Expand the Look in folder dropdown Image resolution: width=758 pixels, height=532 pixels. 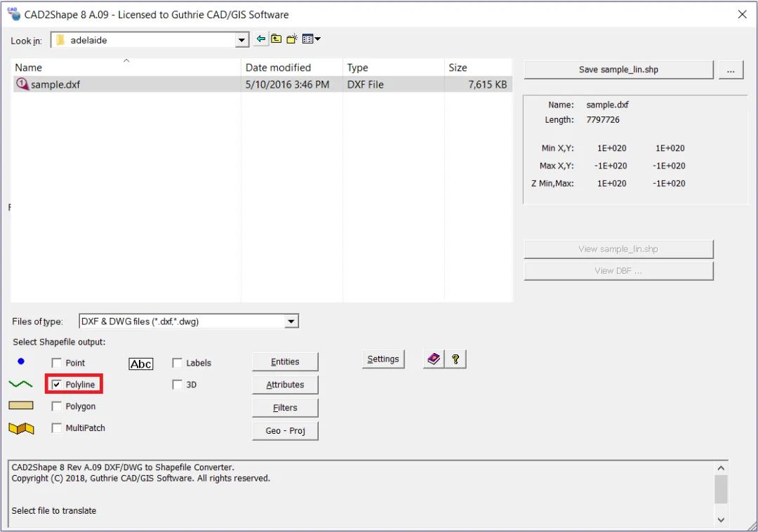click(x=241, y=40)
